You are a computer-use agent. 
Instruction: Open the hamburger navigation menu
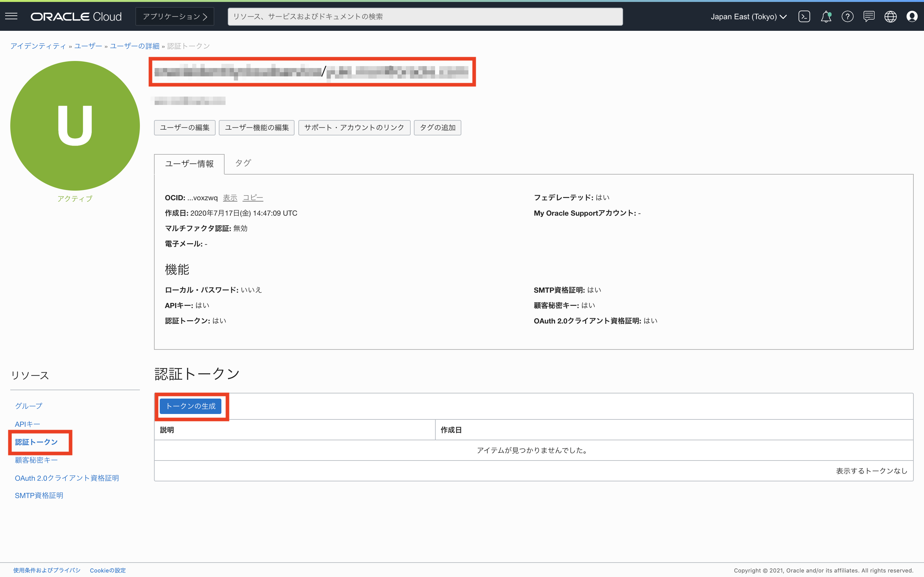point(12,16)
